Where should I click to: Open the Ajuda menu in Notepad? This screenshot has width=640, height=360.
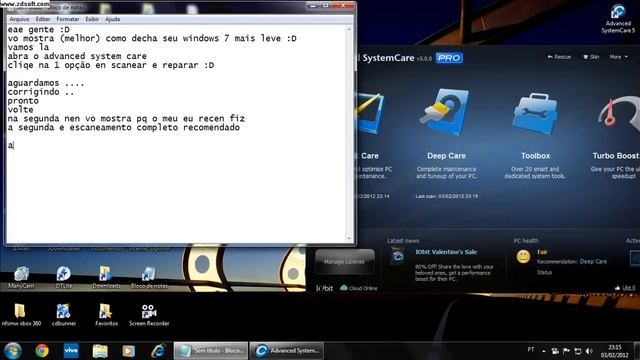[113, 19]
